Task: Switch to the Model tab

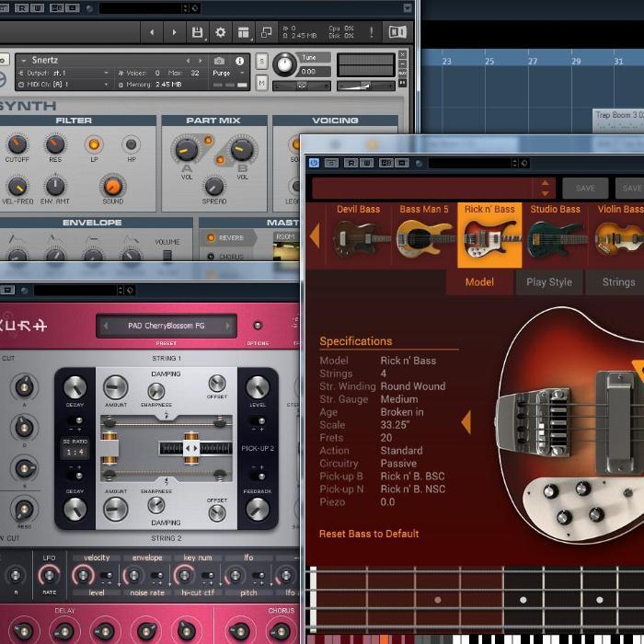Action: [479, 282]
